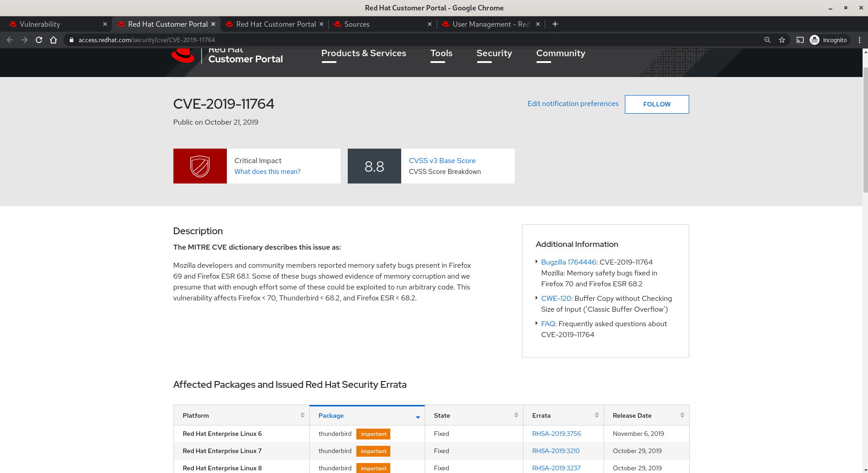Close the active Red Hat Customer Portal tab
Viewport: 868px width, 473px height.
(x=213, y=24)
